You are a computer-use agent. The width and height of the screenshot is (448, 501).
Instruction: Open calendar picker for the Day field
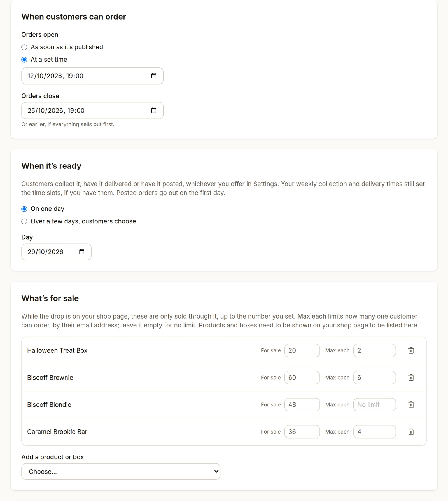[x=82, y=252]
